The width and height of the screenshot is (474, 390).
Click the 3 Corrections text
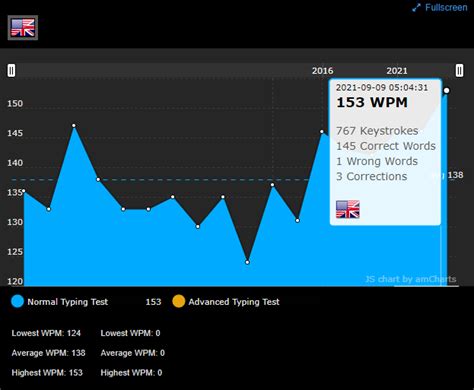372,176
